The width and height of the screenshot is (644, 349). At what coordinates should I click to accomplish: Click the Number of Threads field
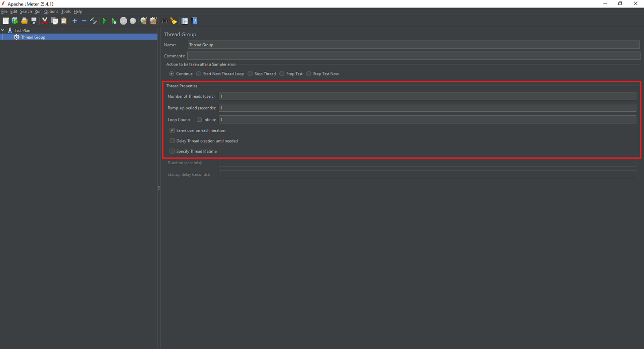[x=427, y=96]
